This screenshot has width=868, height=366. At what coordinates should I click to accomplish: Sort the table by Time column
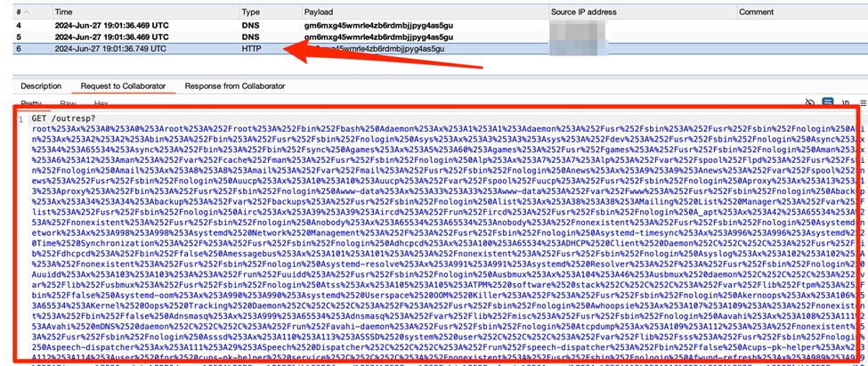point(146,12)
